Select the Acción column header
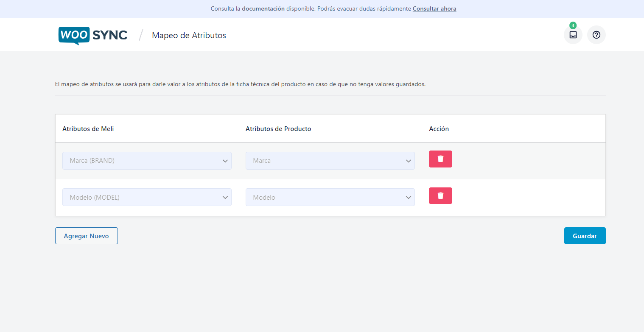The image size is (644, 332). tap(439, 129)
